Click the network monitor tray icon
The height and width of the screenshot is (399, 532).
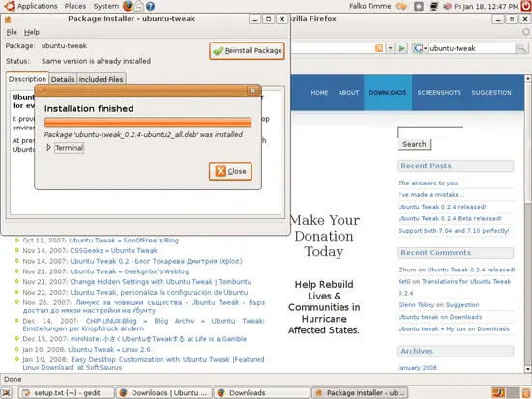pyautogui.click(x=434, y=6)
